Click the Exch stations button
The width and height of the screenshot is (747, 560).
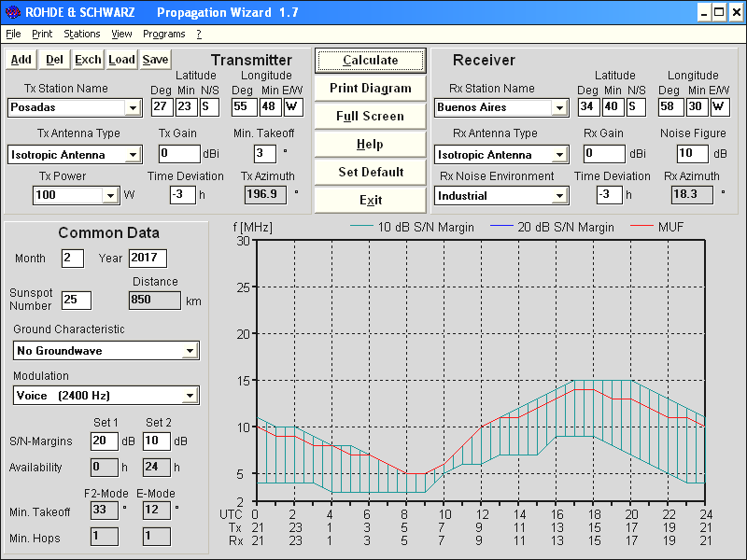(88, 60)
